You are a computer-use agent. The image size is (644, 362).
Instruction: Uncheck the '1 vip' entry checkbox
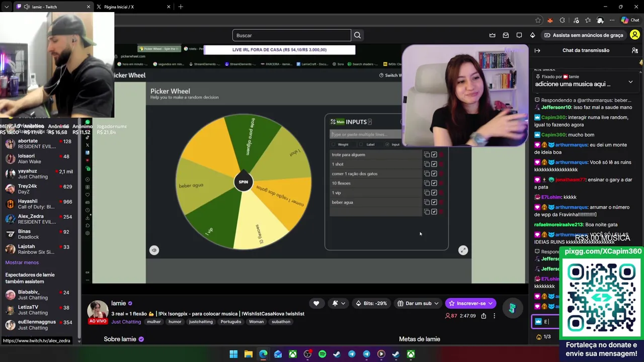click(x=434, y=193)
